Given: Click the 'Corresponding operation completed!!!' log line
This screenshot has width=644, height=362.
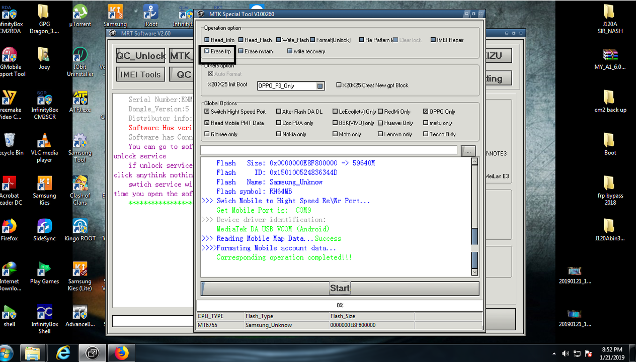Looking at the screenshot, I should [x=284, y=257].
